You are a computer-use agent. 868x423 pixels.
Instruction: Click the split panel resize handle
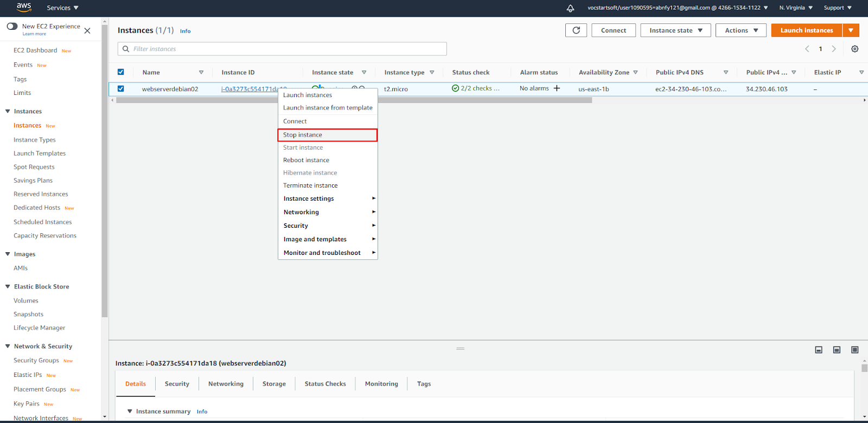click(x=461, y=348)
